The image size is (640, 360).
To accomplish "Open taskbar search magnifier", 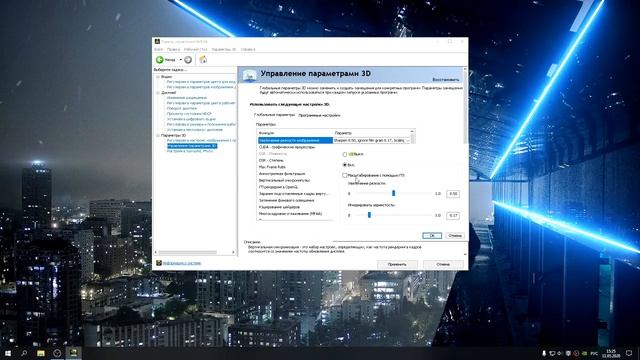I will [x=24, y=353].
